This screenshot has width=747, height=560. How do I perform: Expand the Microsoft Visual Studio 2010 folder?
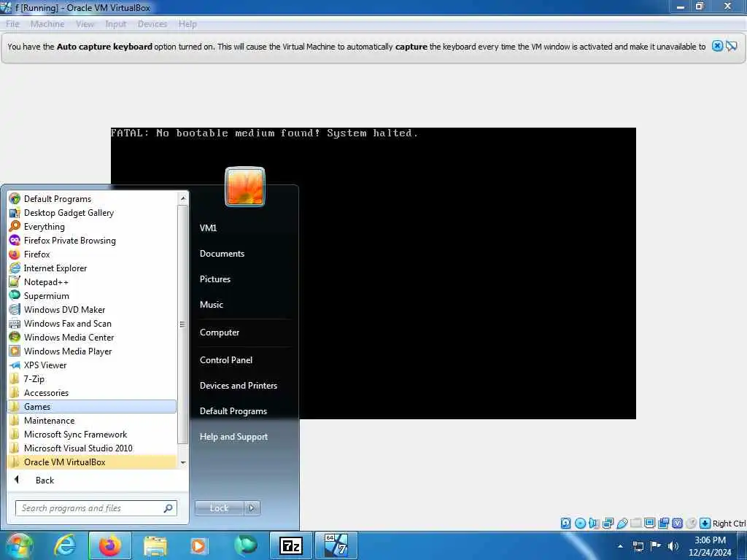point(91,448)
